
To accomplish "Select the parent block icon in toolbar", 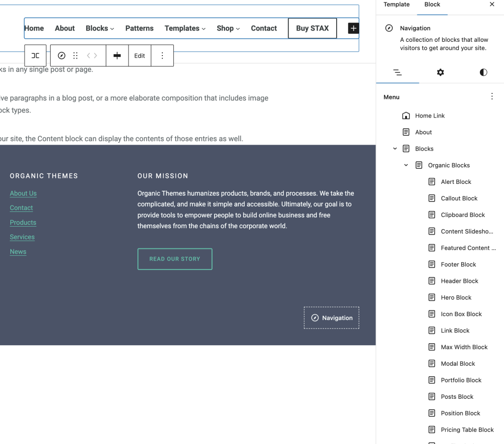I will 35,56.
